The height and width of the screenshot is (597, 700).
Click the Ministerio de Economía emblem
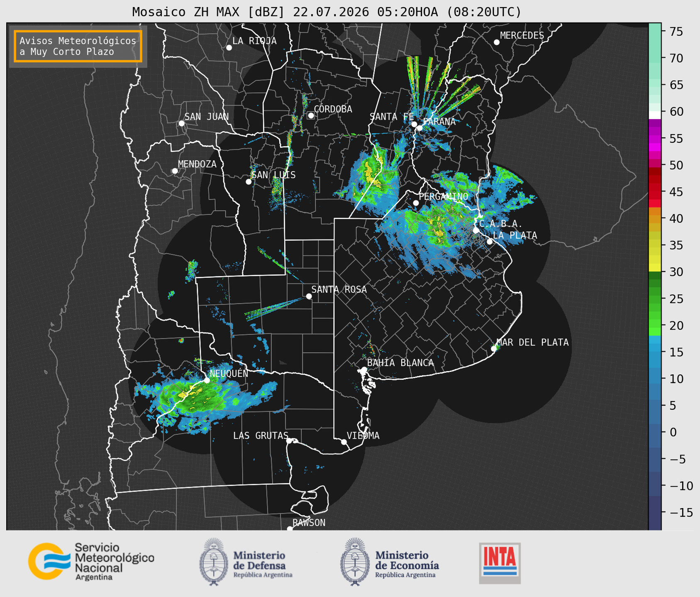(355, 562)
